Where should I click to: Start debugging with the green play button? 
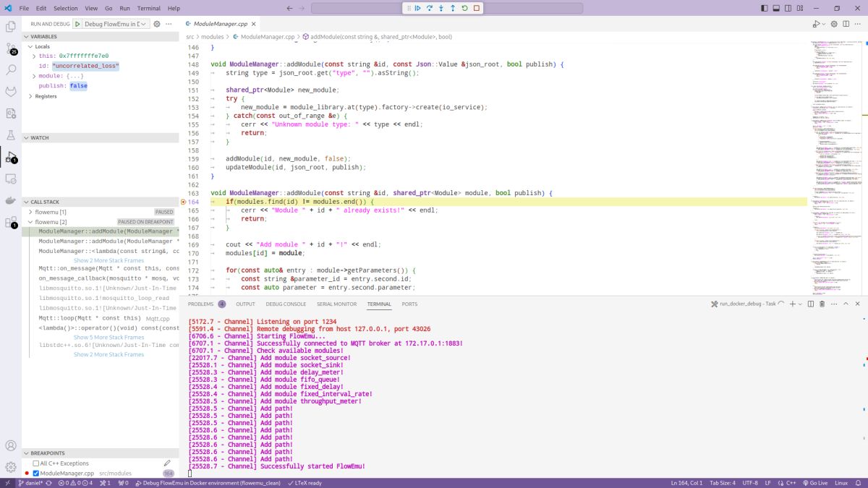click(77, 24)
